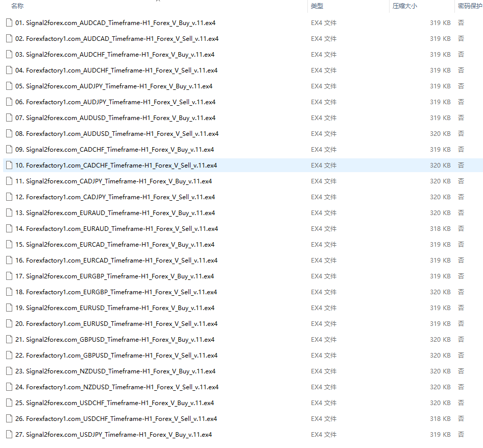Click file icon of 13 EURAUD Buy
Viewport: 483px width, 448px height.
click(x=9, y=213)
